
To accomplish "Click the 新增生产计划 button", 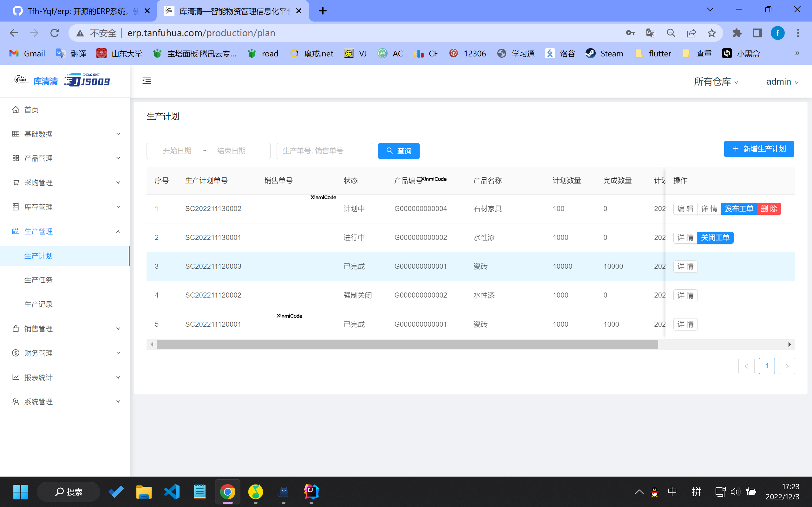I will (759, 149).
